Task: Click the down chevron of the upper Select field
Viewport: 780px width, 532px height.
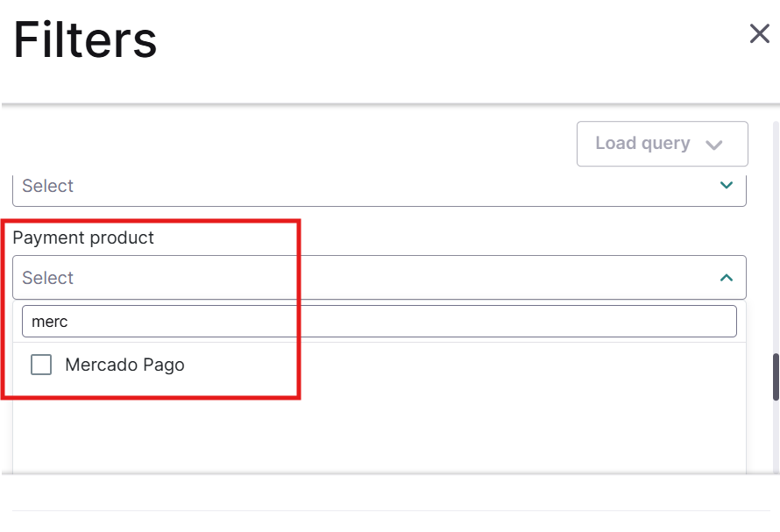Action: (x=726, y=185)
